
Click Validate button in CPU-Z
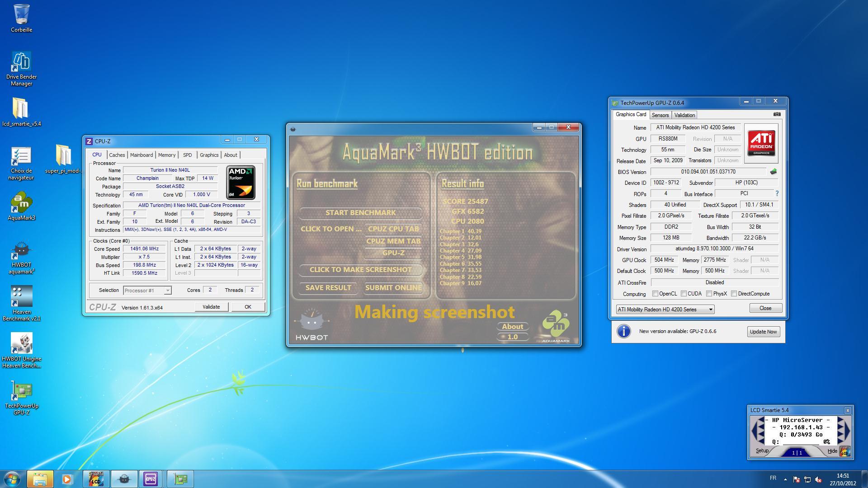[x=211, y=307]
